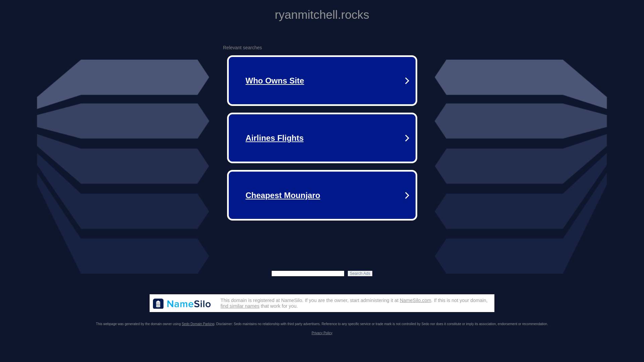Open the Sedo Domain Parking link
644x362 pixels.
[x=198, y=324]
